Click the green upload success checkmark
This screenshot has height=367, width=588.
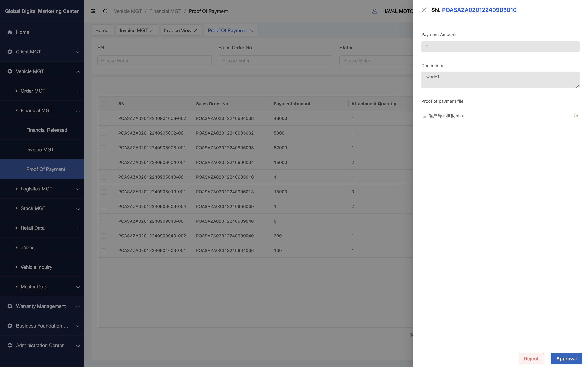coord(576,116)
